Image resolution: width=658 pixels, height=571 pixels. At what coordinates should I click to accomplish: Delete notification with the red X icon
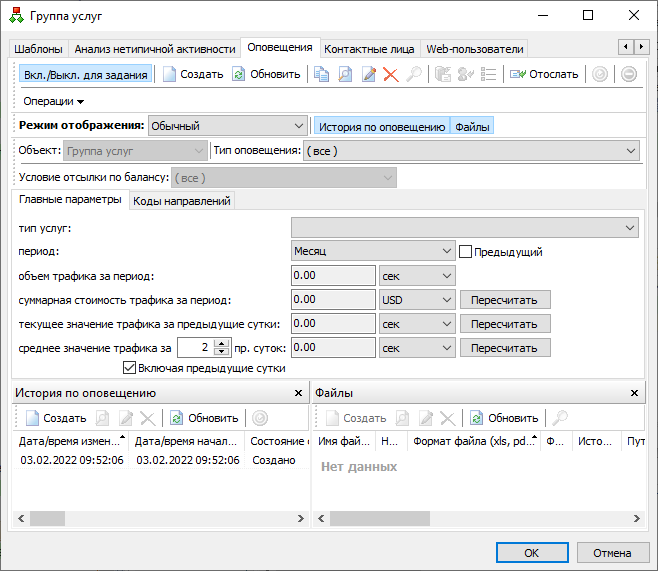click(x=391, y=75)
